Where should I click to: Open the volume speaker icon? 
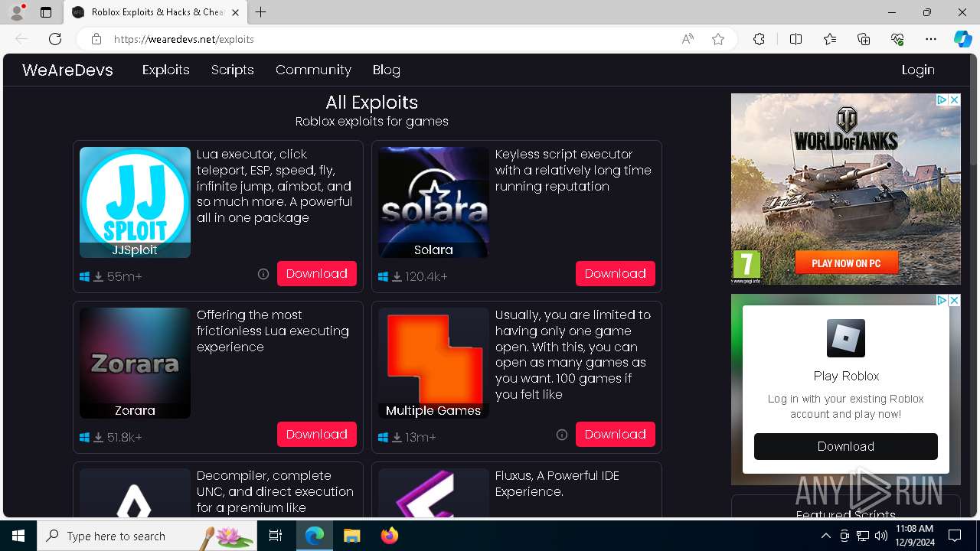point(881,536)
